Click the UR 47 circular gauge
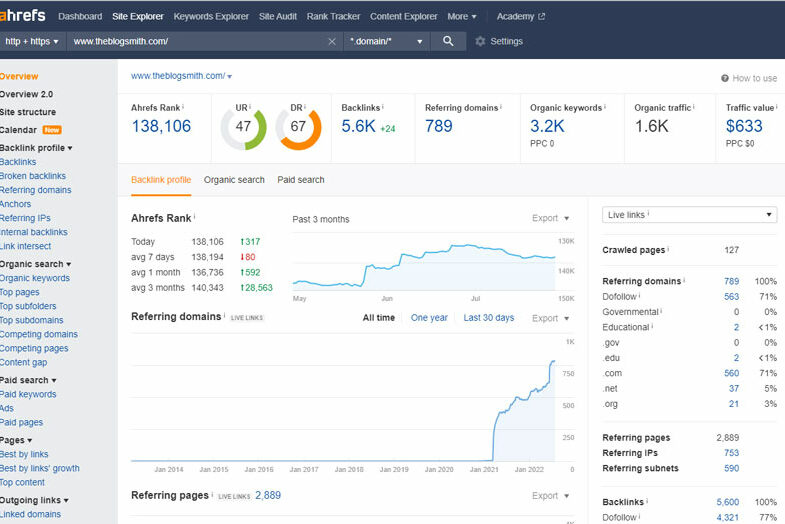The height and width of the screenshot is (524, 785). [x=243, y=128]
